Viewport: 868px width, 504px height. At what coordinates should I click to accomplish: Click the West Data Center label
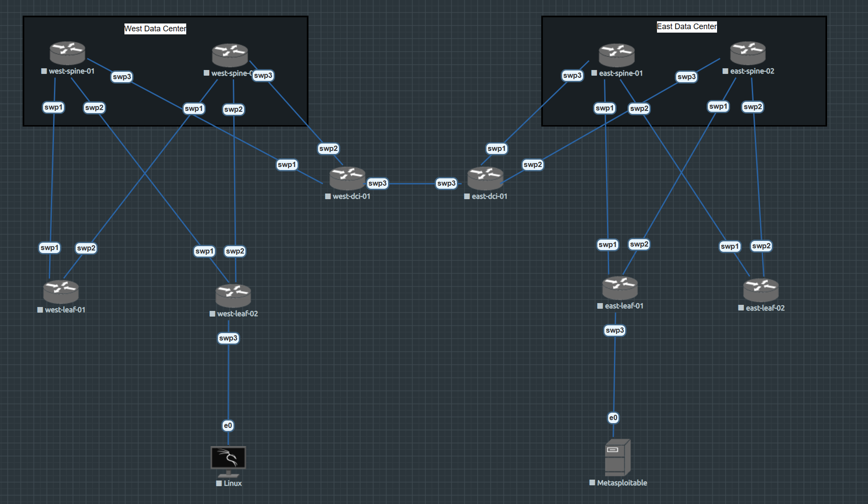[x=155, y=29]
